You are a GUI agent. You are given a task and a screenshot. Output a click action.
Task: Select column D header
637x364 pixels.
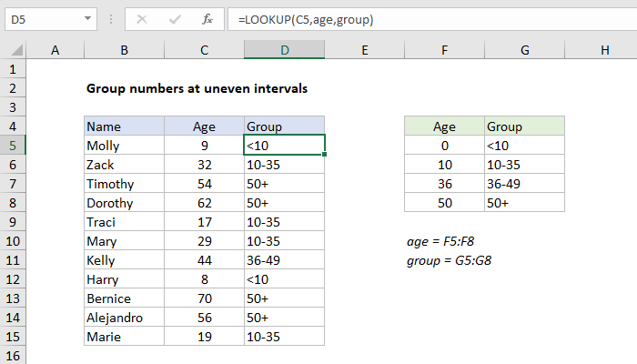coord(284,51)
